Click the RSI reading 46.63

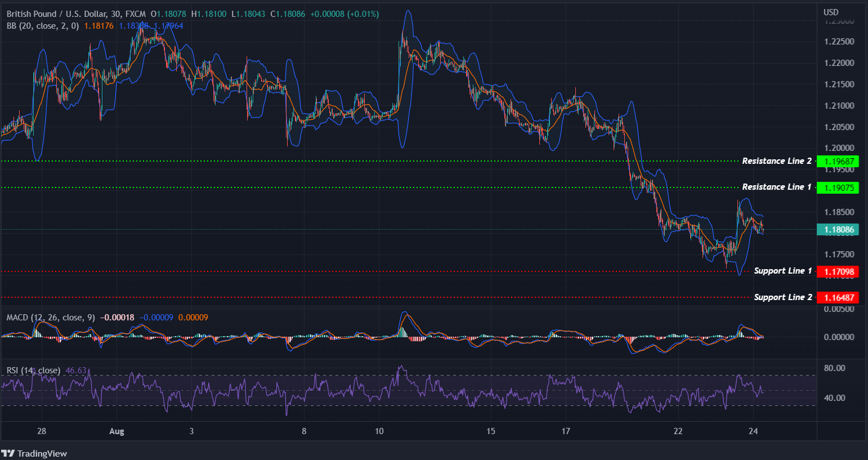click(75, 370)
